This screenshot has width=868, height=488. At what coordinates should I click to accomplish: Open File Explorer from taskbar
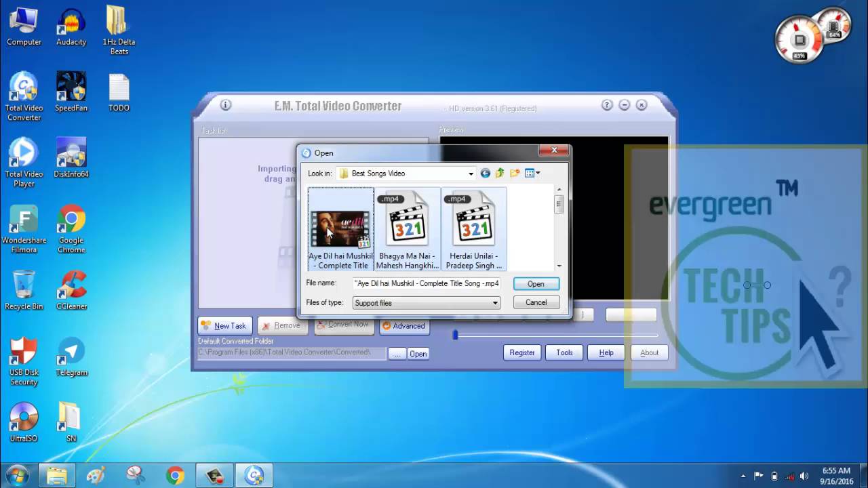click(x=56, y=475)
